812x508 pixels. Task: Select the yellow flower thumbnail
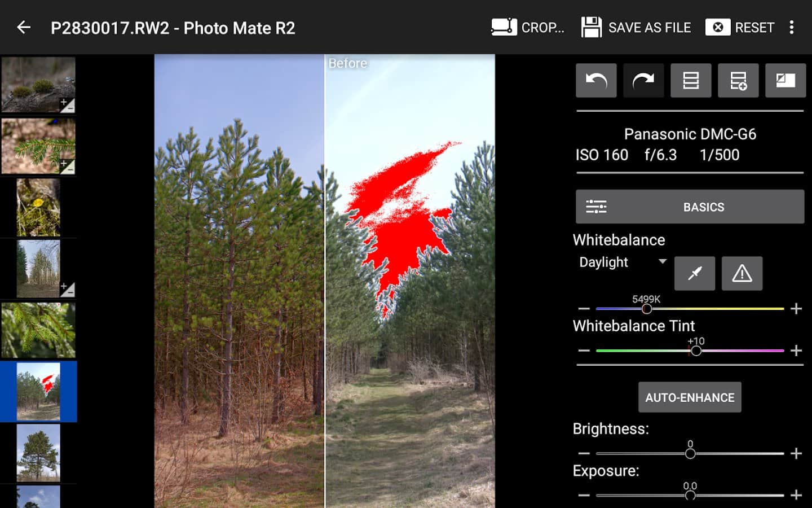38,207
